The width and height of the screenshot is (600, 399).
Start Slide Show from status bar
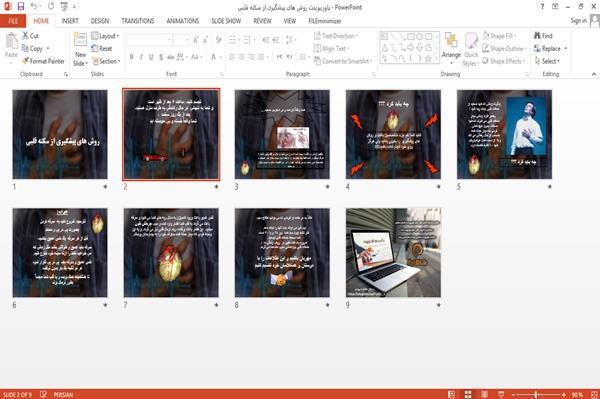pyautogui.click(x=501, y=394)
